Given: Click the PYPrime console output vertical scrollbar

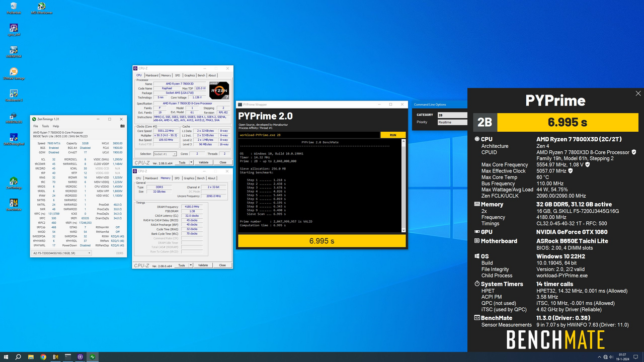Looking at the screenshot, I should pos(404,186).
